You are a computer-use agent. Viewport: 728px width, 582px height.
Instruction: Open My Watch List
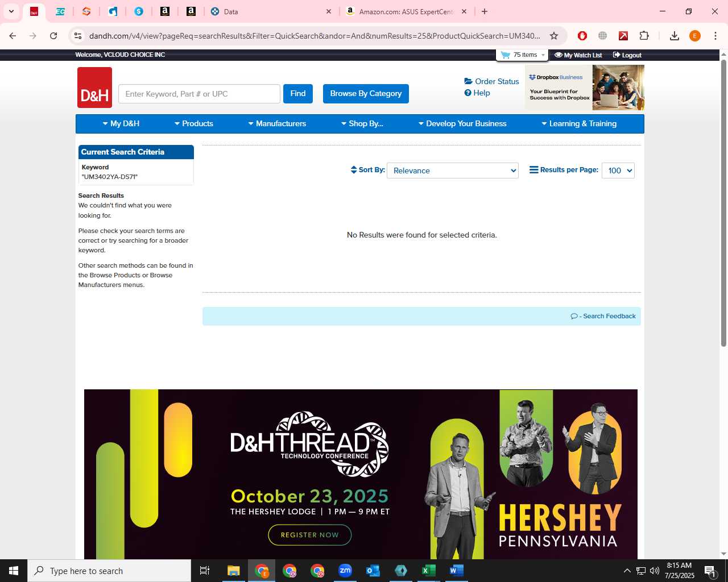[578, 55]
